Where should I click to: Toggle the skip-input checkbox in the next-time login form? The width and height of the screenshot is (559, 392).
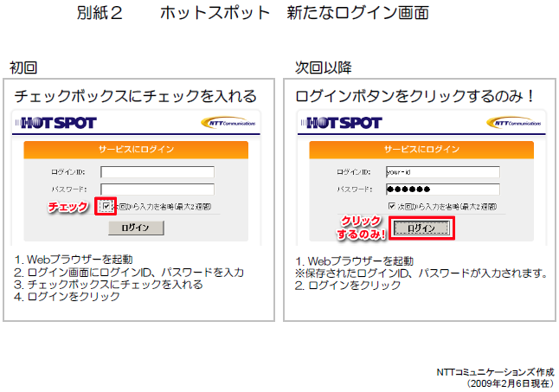click(x=392, y=206)
